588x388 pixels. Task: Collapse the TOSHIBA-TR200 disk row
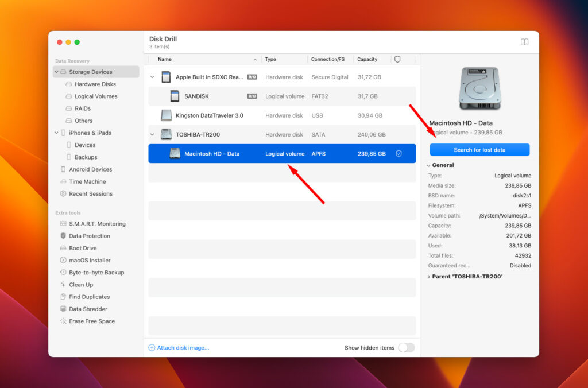click(152, 135)
